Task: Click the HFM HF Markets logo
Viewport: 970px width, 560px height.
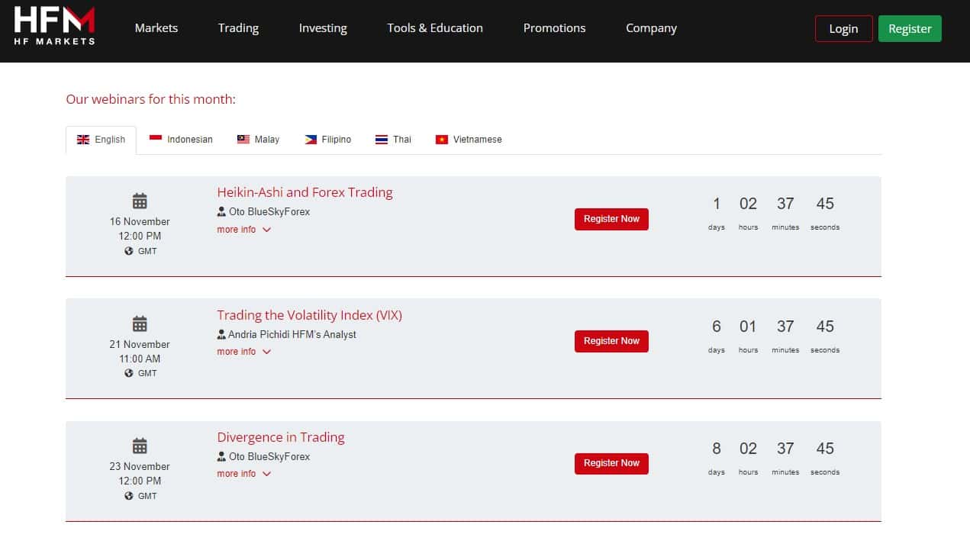Action: point(54,26)
